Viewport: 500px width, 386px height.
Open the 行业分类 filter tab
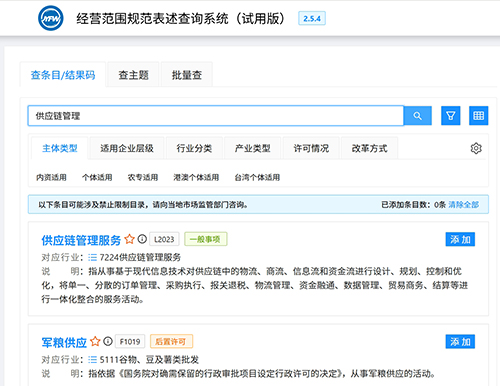pyautogui.click(x=194, y=148)
